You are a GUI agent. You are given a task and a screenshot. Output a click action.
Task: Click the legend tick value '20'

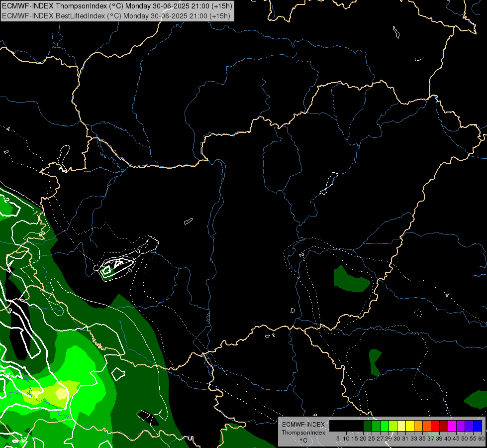[363, 439]
